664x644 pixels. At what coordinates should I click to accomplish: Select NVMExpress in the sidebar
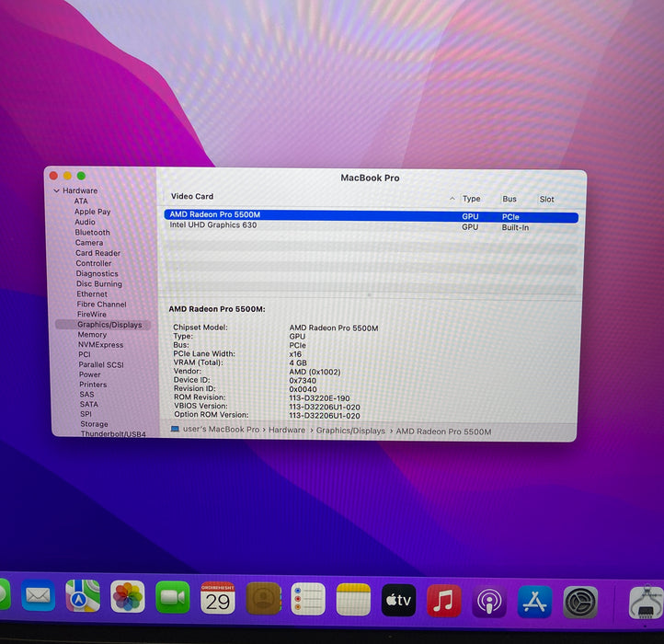click(x=100, y=345)
